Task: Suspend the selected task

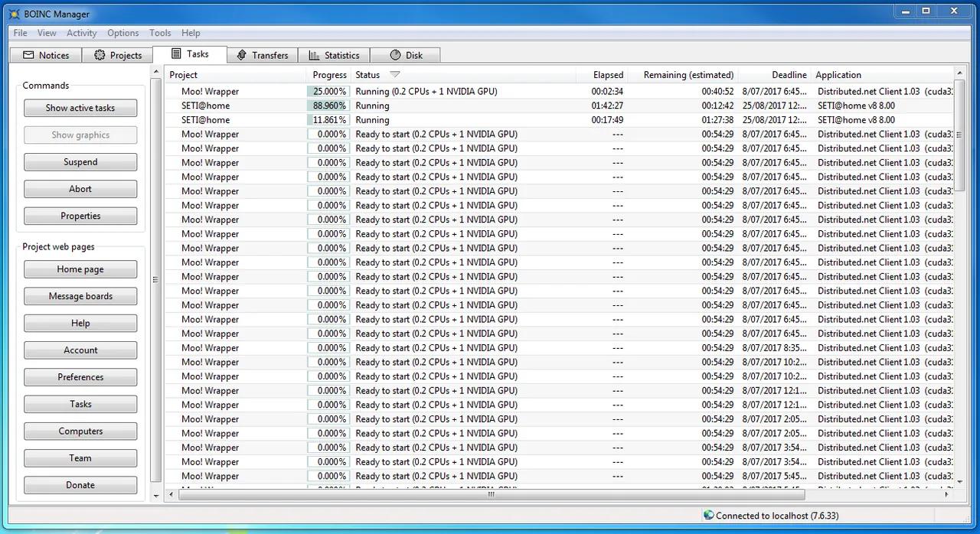Action: tap(80, 162)
